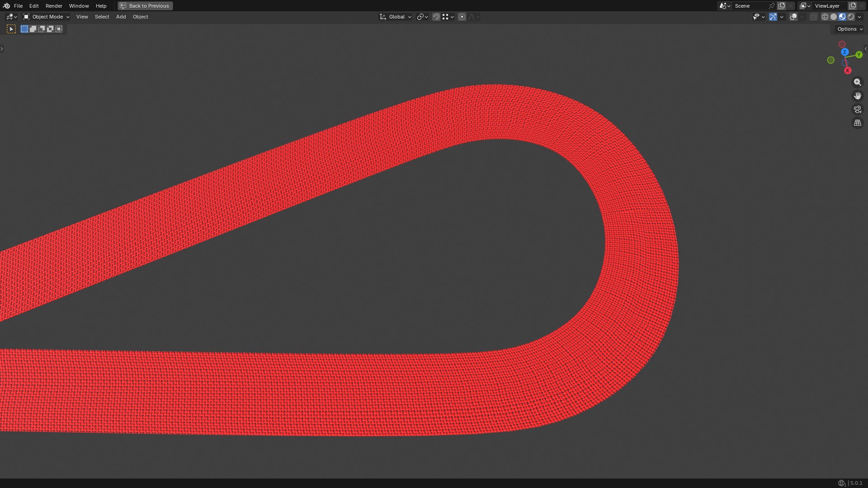Viewport: 868px width, 488px height.
Task: Toggle proportional editing button
Action: 462,17
